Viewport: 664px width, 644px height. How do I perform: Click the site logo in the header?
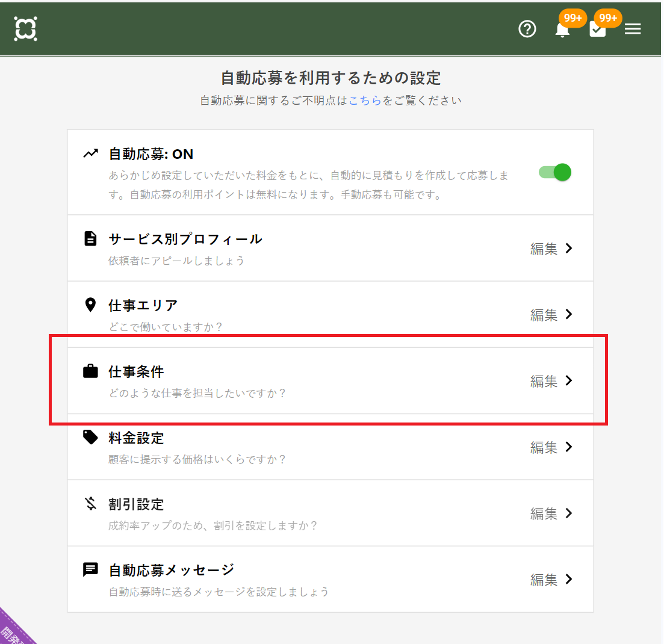[25, 29]
